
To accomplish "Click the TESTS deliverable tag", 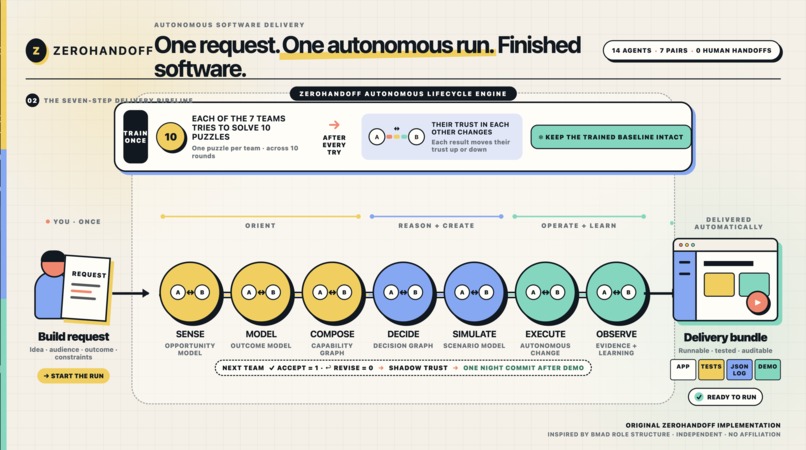I will pyautogui.click(x=711, y=369).
